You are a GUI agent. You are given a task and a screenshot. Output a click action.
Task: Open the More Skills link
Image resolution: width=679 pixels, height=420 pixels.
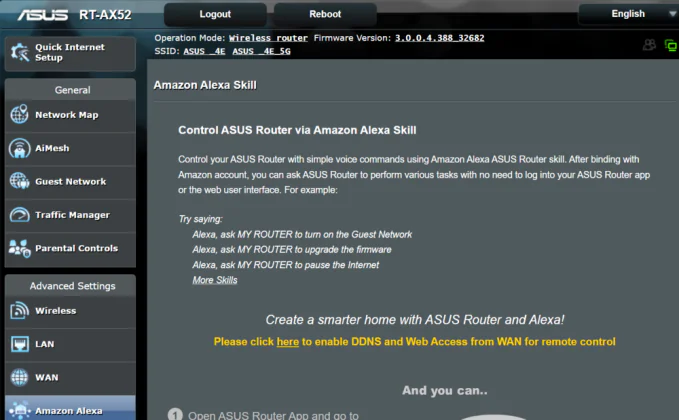click(x=215, y=280)
